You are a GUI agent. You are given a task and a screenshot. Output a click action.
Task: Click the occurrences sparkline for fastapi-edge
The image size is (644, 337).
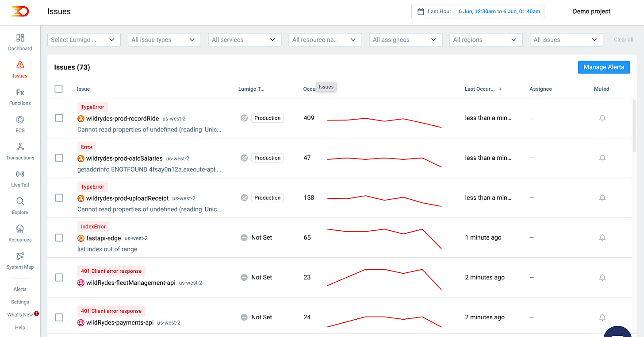[384, 238]
